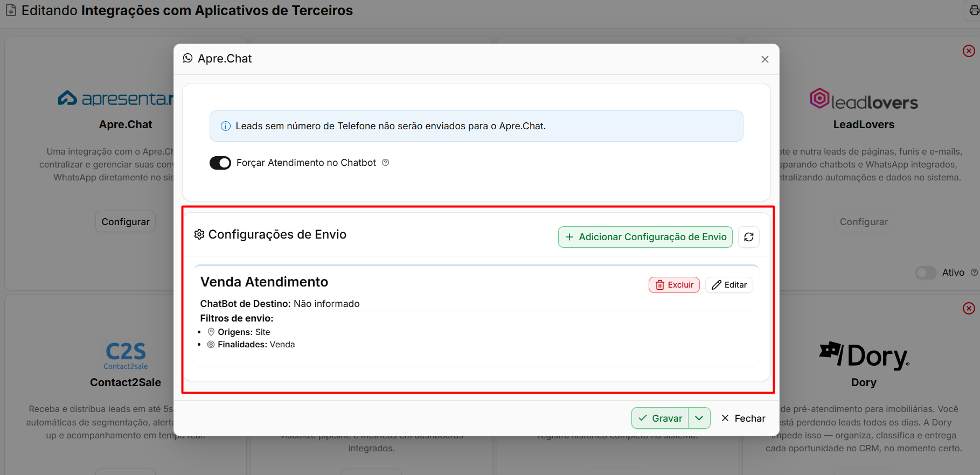Click the info icon in the blue alert
The height and width of the screenshot is (475, 980).
pos(226,126)
